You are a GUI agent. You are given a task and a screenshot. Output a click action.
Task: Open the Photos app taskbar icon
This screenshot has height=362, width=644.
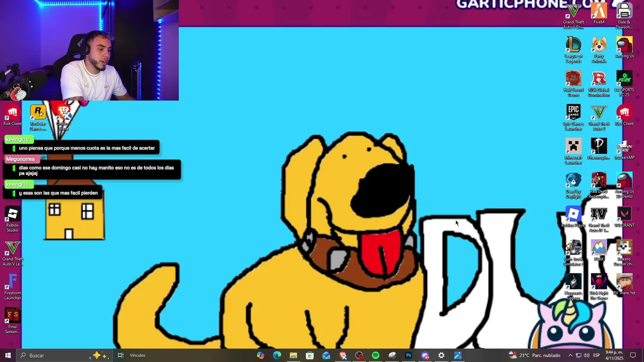coord(458,355)
